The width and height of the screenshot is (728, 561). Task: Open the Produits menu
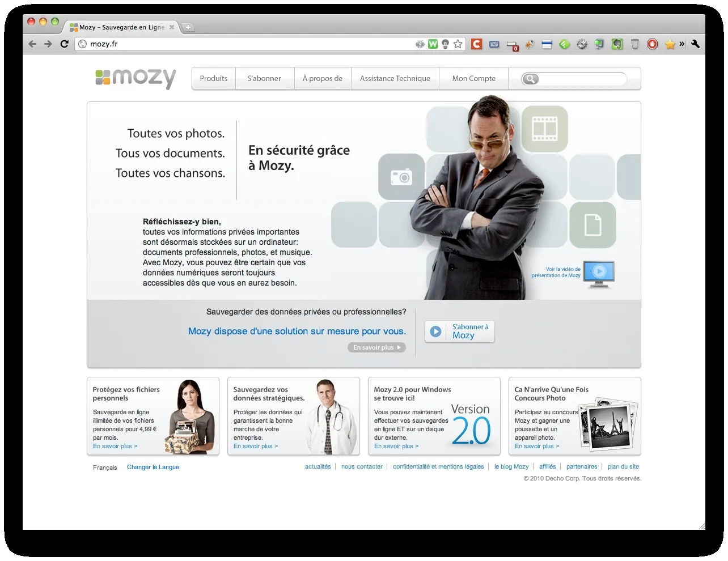[x=214, y=78]
